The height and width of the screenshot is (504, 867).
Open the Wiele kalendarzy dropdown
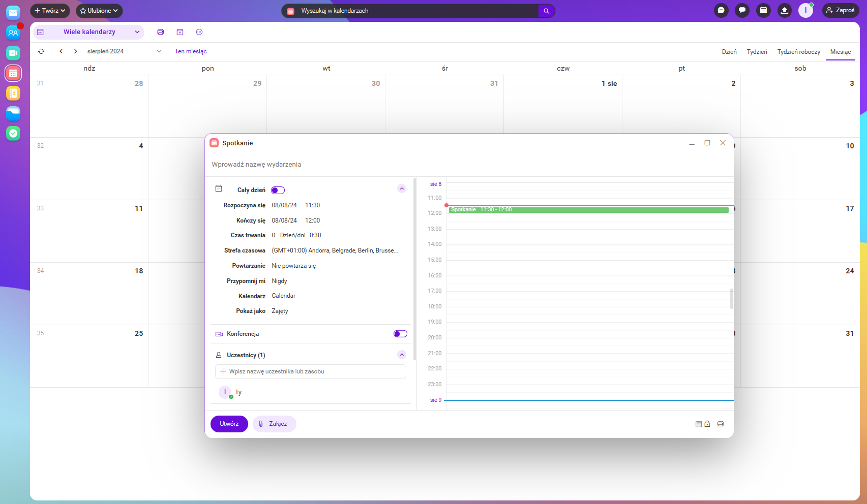[89, 32]
